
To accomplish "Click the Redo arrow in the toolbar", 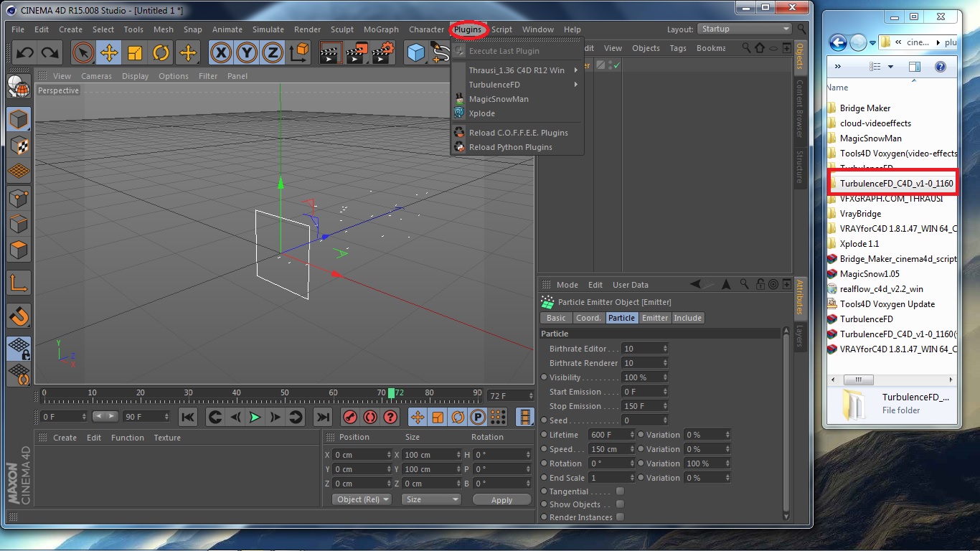I will pyautogui.click(x=50, y=52).
